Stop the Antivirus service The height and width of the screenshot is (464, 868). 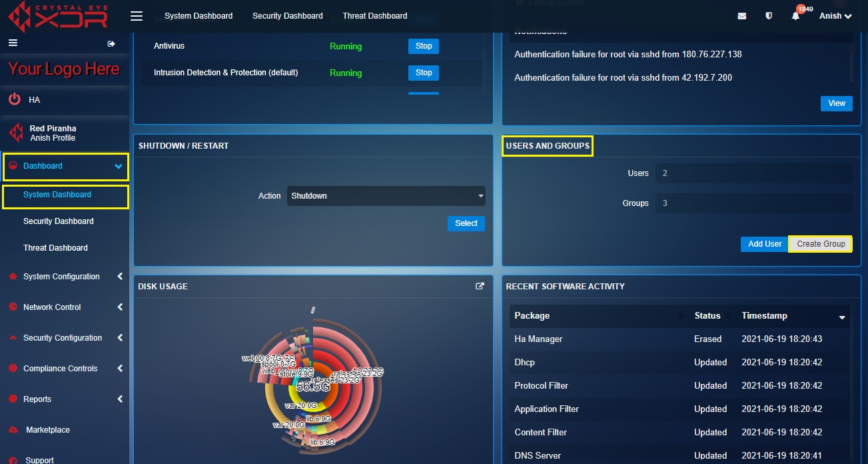[x=424, y=46]
